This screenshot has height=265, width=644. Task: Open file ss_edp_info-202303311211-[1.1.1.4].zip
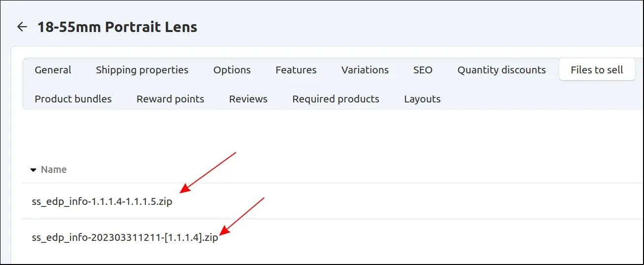pyautogui.click(x=125, y=239)
